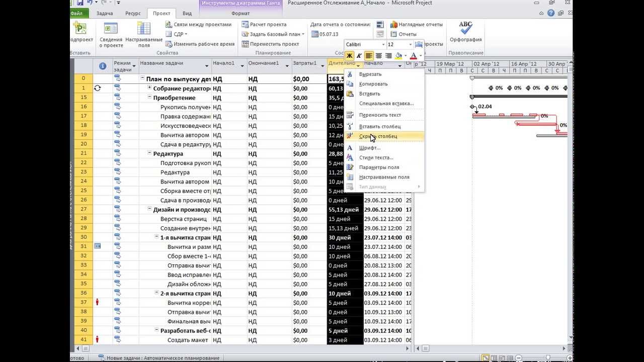644x362 pixels.
Task: Run Расчет проекта
Action: coord(264,24)
